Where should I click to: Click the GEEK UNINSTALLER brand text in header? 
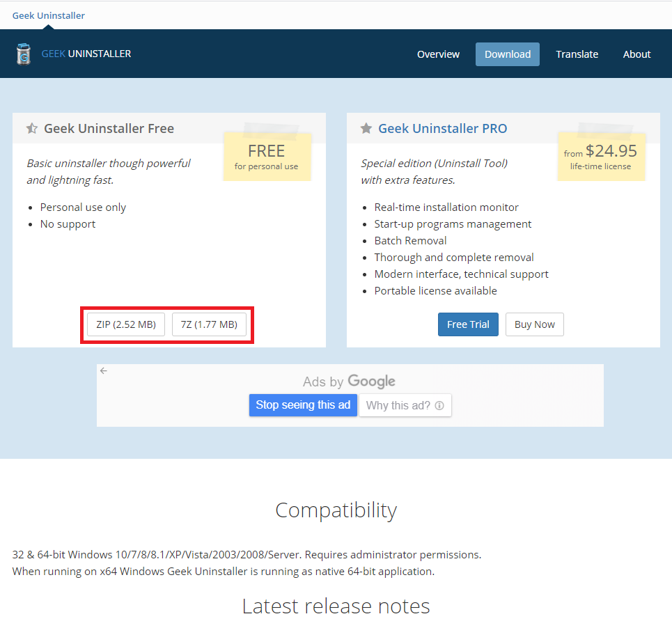point(86,54)
